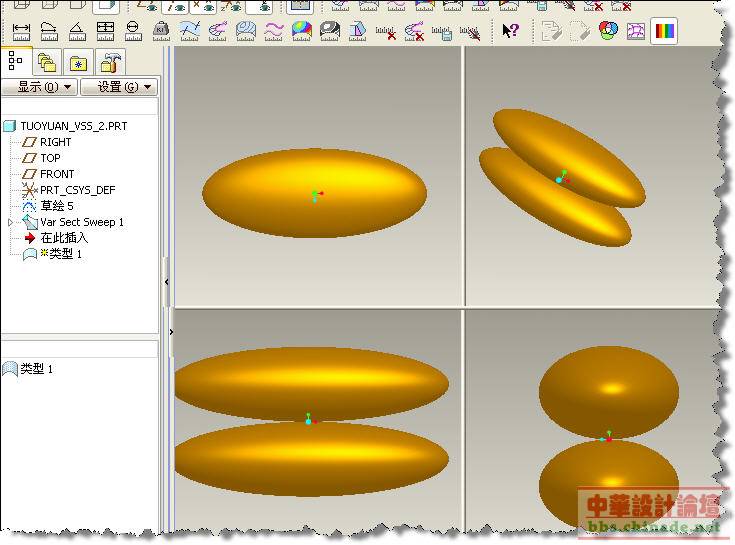
Task: Click the right arrow sash handle
Action: point(172,332)
